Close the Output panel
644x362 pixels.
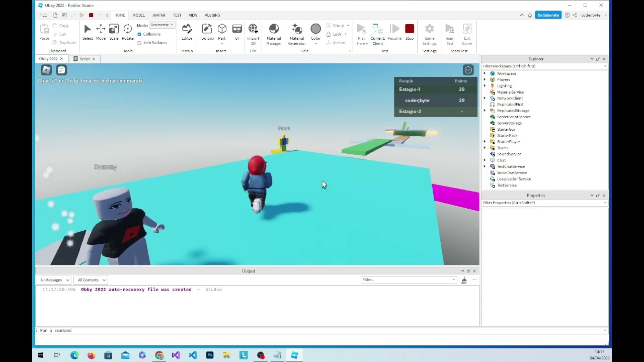474,271
